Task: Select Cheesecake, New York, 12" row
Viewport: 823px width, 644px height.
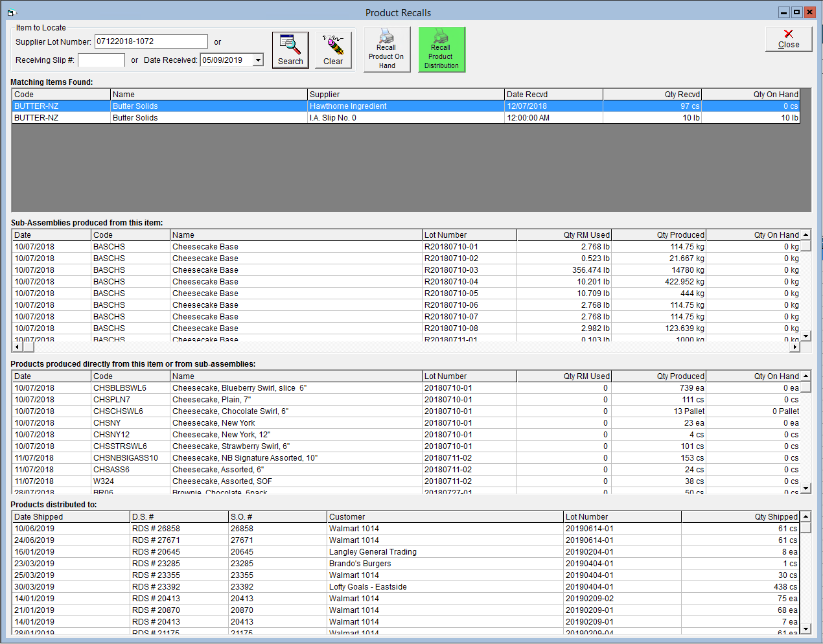Action: click(406, 435)
